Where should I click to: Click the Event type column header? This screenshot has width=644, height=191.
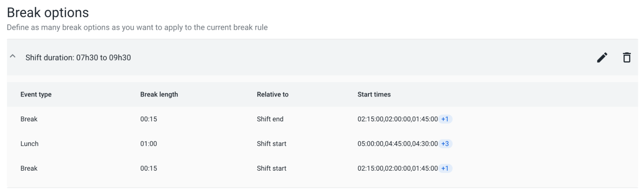(36, 94)
